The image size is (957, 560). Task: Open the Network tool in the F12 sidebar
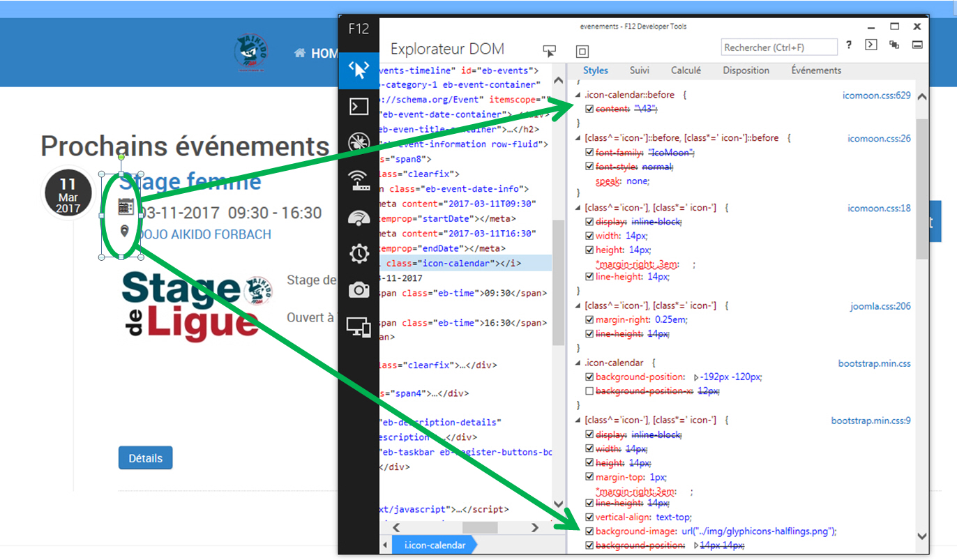[x=359, y=180]
